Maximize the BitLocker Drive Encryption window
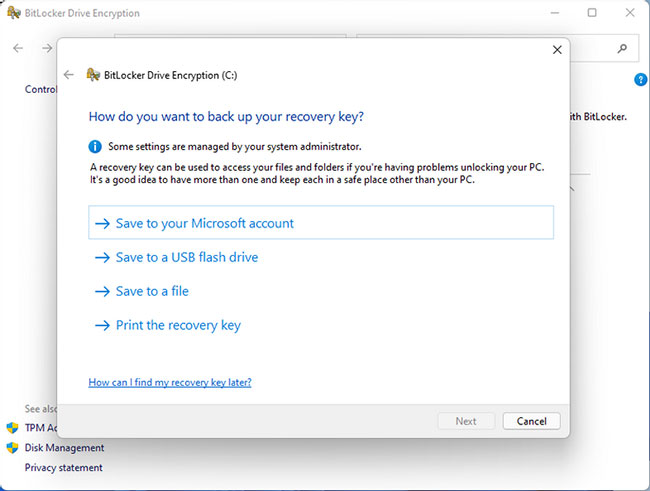The width and height of the screenshot is (650, 491). point(592,13)
